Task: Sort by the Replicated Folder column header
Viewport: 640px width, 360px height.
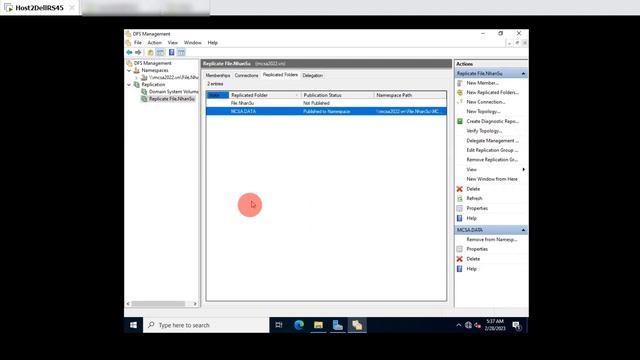Action: (x=264, y=95)
